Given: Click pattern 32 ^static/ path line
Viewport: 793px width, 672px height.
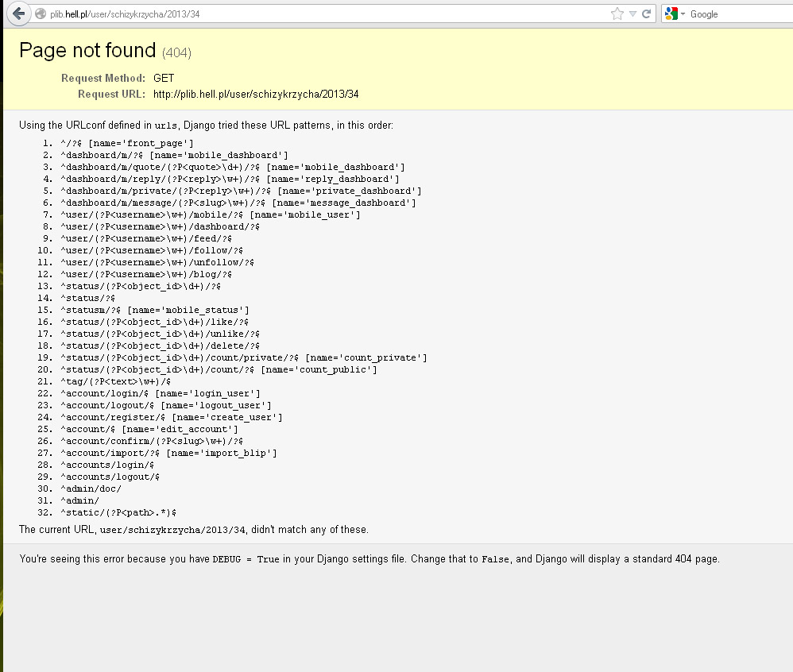Looking at the screenshot, I should (x=118, y=512).
